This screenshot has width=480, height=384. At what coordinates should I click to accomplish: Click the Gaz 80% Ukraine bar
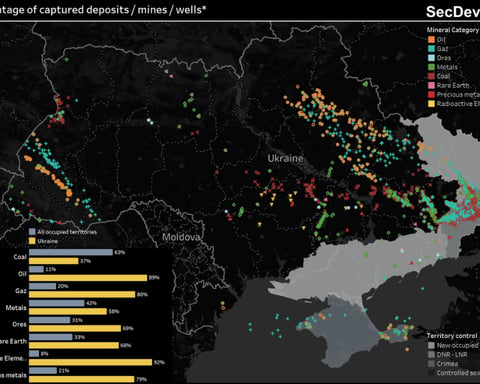pos(82,294)
